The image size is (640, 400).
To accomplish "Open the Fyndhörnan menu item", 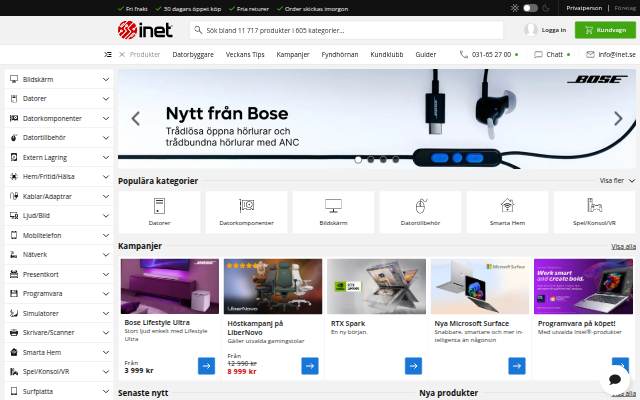I will [340, 54].
